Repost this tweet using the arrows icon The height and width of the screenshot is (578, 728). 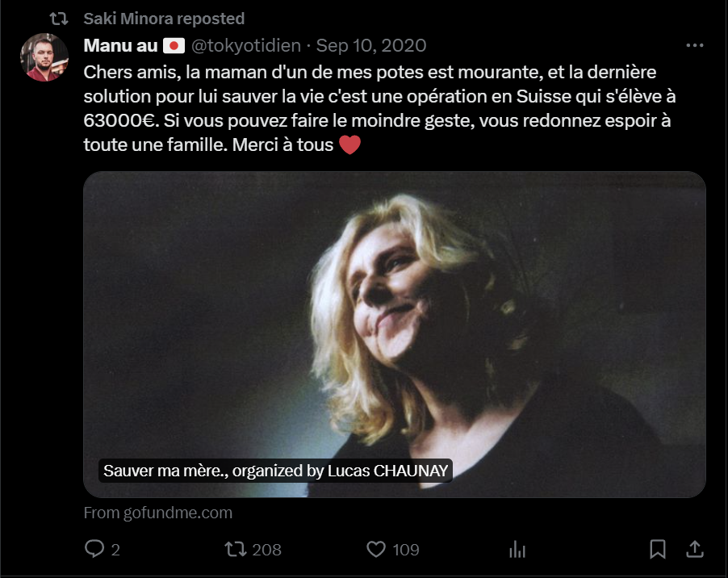[x=235, y=550]
